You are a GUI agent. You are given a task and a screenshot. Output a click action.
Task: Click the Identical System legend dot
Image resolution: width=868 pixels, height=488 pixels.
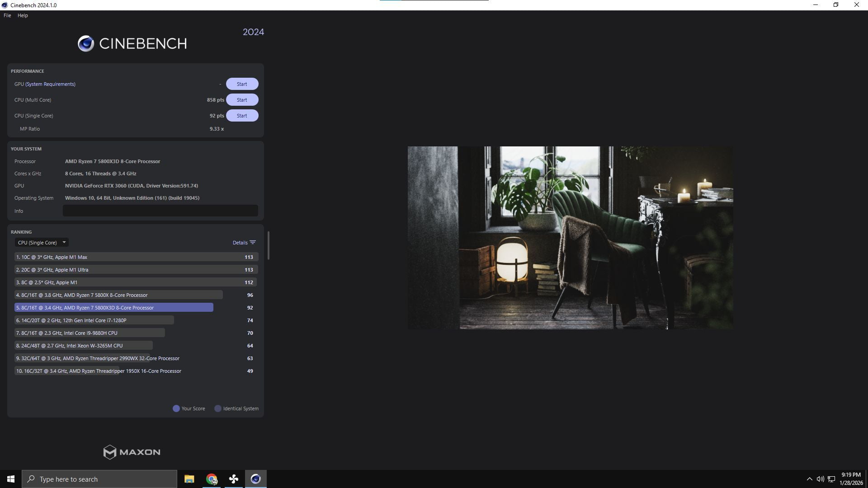[218, 408]
